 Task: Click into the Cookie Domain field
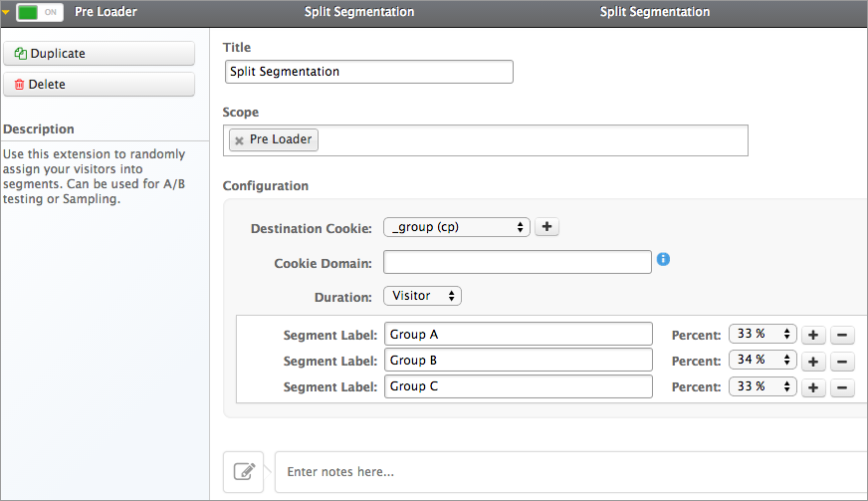(x=517, y=262)
